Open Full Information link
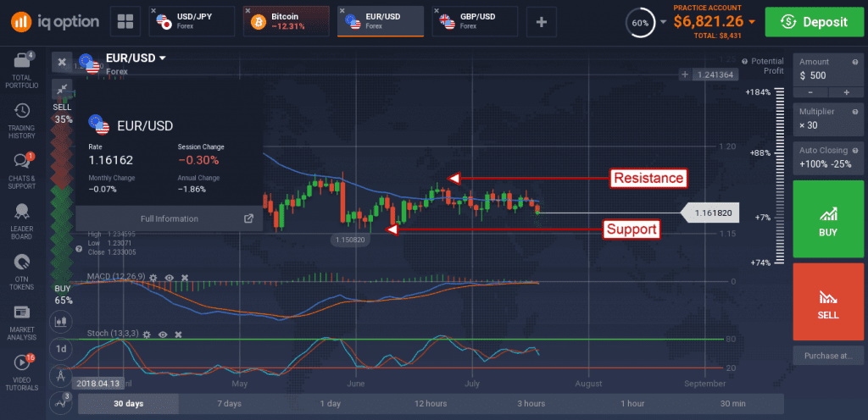Image resolution: width=868 pixels, height=420 pixels. tap(170, 218)
